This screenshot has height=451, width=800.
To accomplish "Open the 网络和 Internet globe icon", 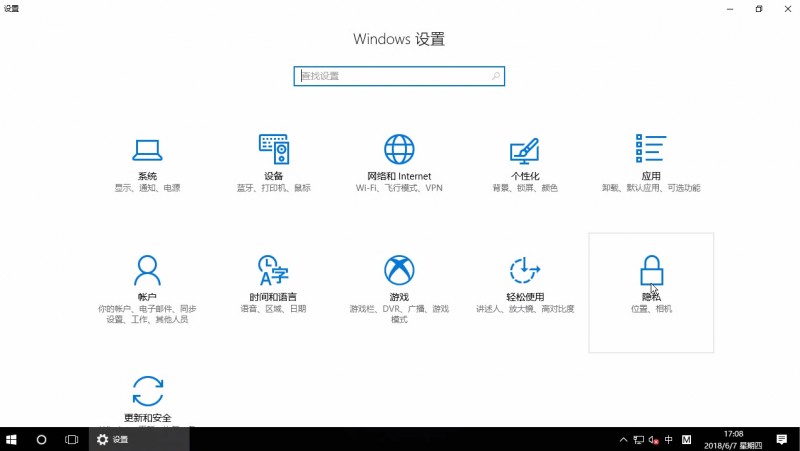I will click(x=399, y=149).
